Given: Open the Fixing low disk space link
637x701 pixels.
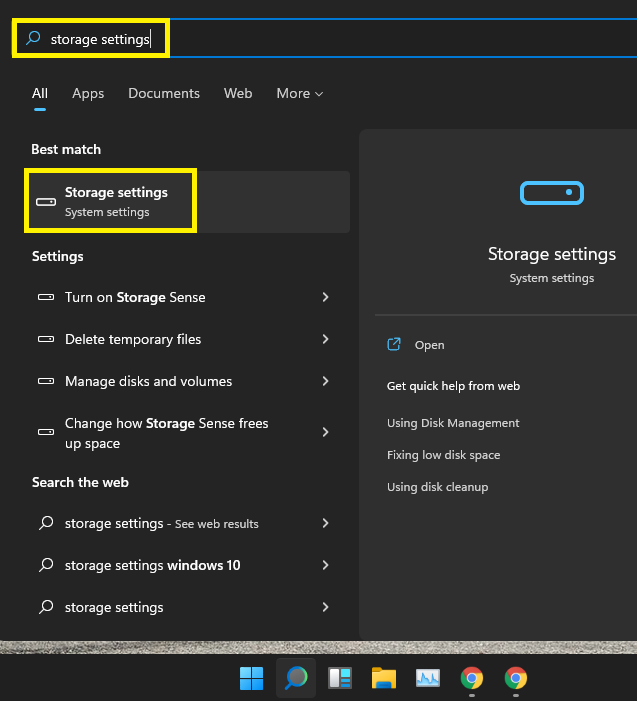Looking at the screenshot, I should tap(443, 455).
